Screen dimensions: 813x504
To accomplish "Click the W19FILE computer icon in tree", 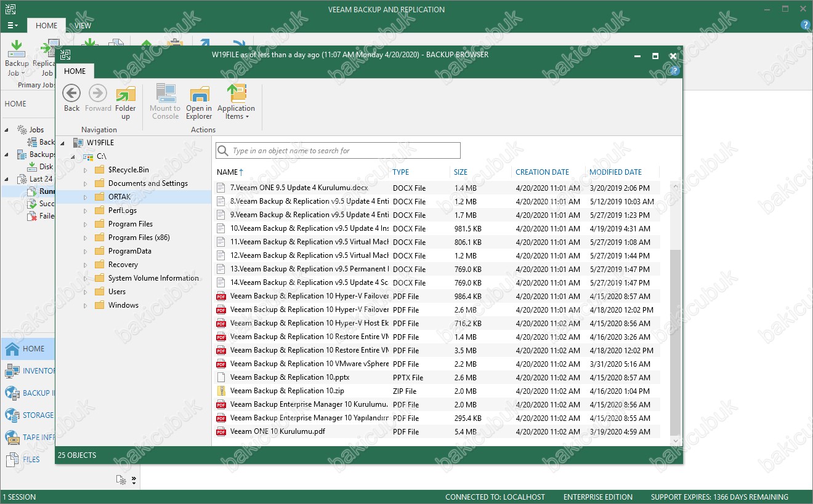I will pos(78,143).
